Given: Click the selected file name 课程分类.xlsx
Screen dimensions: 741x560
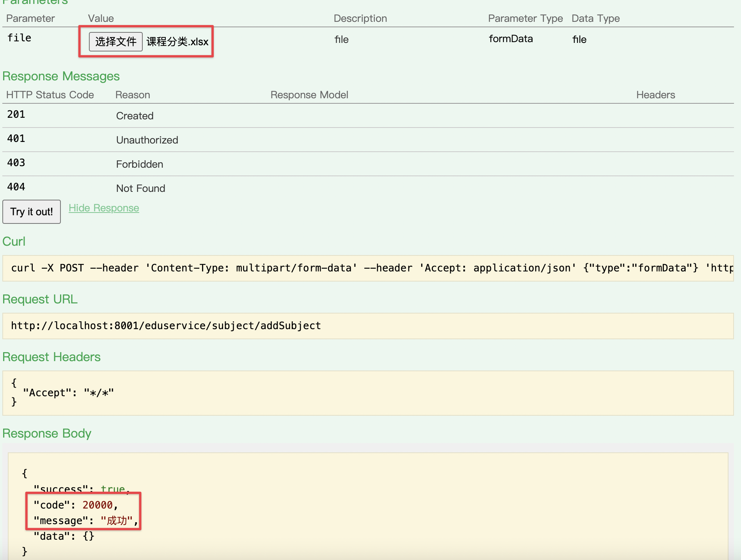Looking at the screenshot, I should pos(177,42).
